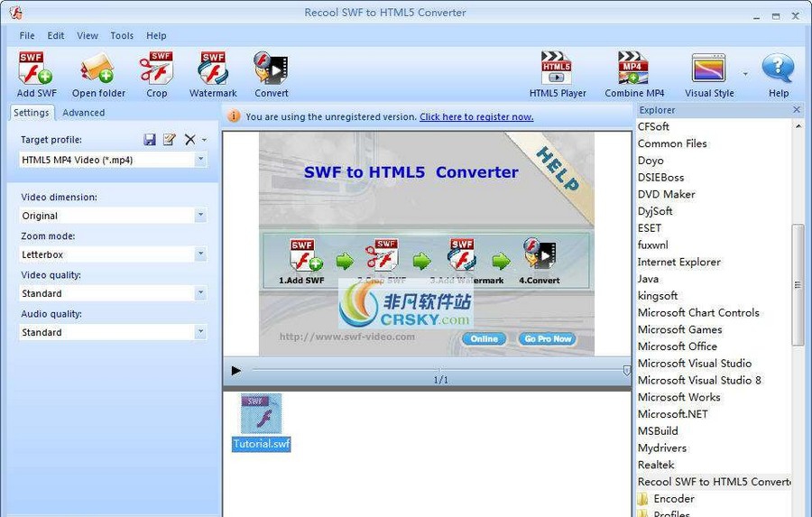
Task: Select Realtek in Explorer list
Action: (656, 465)
